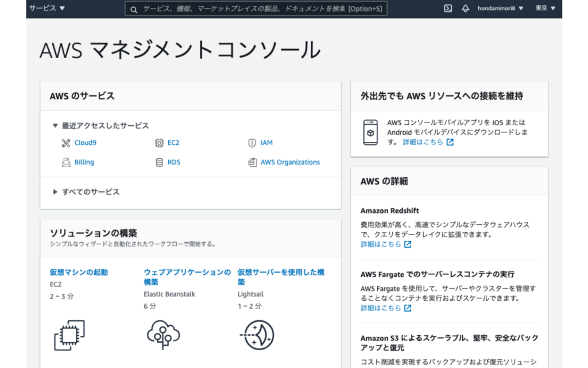Click the AWS Fargate でのサーバーレスコンテナの実行 heading
Image resolution: width=588 pixels, height=368 pixels.
(x=437, y=274)
